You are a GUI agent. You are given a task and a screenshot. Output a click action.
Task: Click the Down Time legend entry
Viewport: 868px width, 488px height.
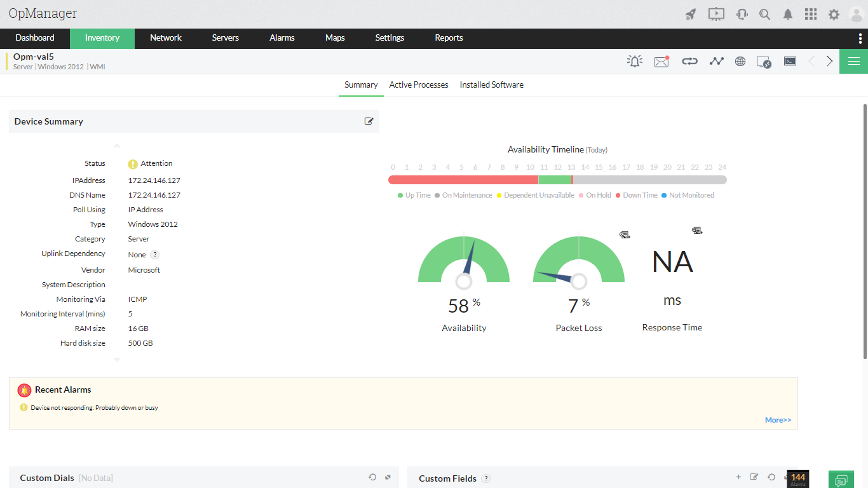(636, 196)
